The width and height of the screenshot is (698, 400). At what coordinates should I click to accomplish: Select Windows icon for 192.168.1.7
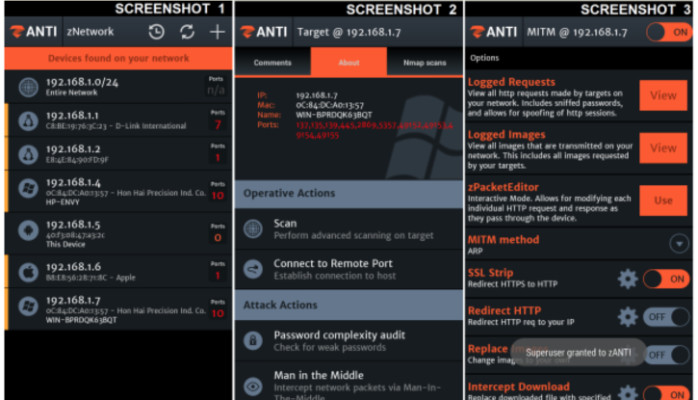[28, 307]
